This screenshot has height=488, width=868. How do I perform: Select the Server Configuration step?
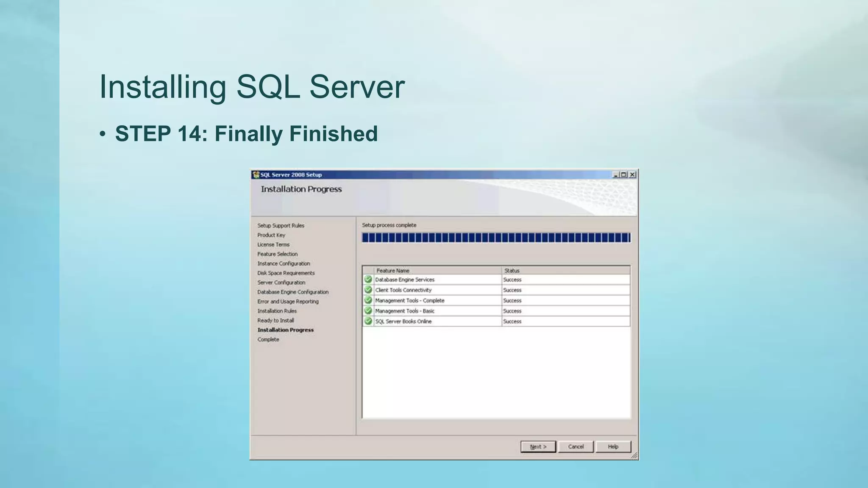point(281,283)
